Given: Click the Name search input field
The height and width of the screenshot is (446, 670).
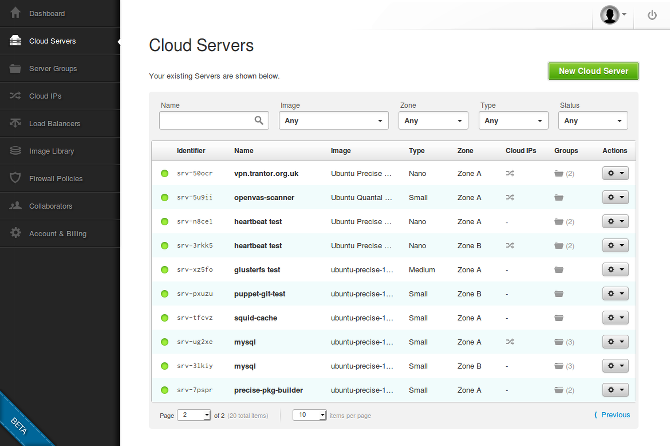Looking at the screenshot, I should [214, 120].
